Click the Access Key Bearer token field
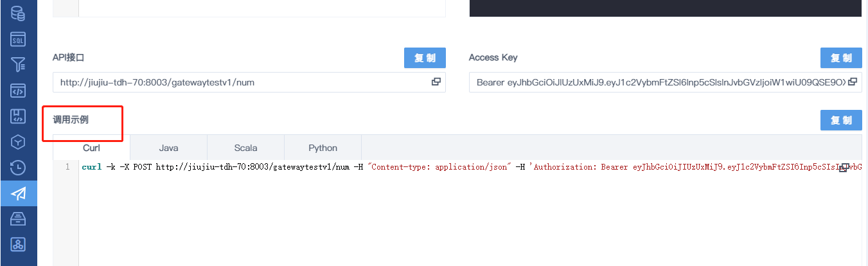Image resolution: width=868 pixels, height=266 pixels. pos(655,82)
